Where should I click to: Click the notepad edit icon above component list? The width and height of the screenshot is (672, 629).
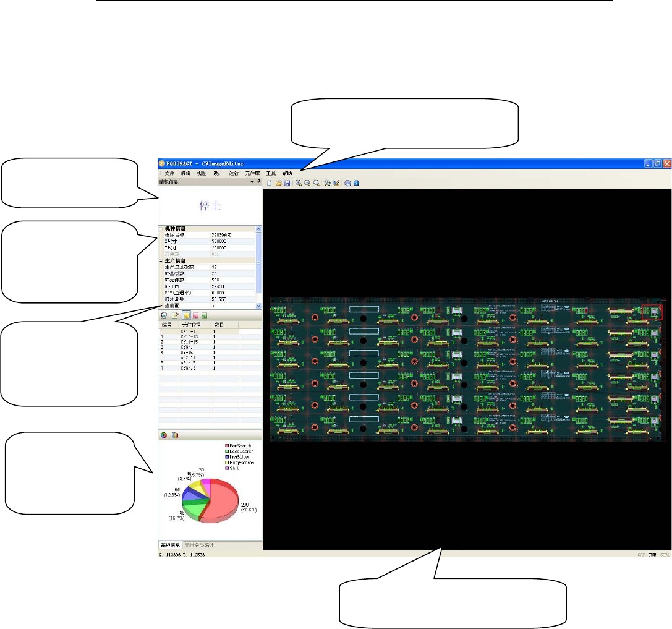coord(176,315)
